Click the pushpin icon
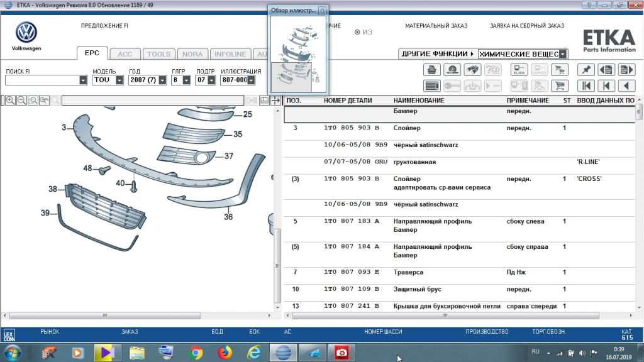Image resolution: width=644 pixels, height=362 pixels. (586, 70)
